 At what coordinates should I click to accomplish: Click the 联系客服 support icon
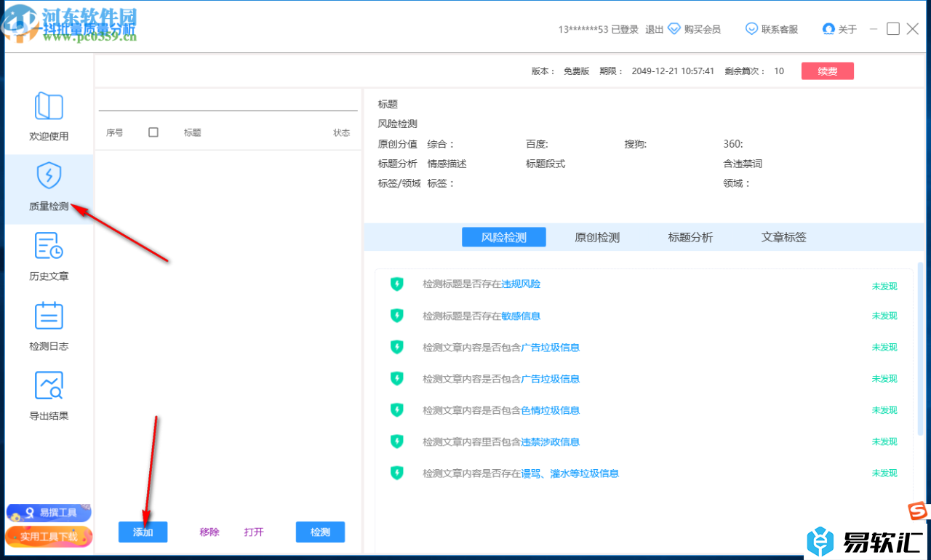[751, 29]
